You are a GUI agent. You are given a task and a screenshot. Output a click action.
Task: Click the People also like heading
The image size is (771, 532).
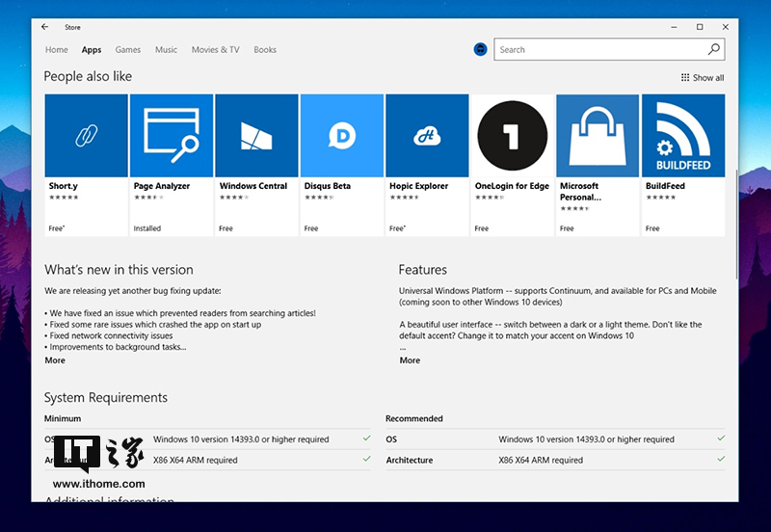point(88,76)
